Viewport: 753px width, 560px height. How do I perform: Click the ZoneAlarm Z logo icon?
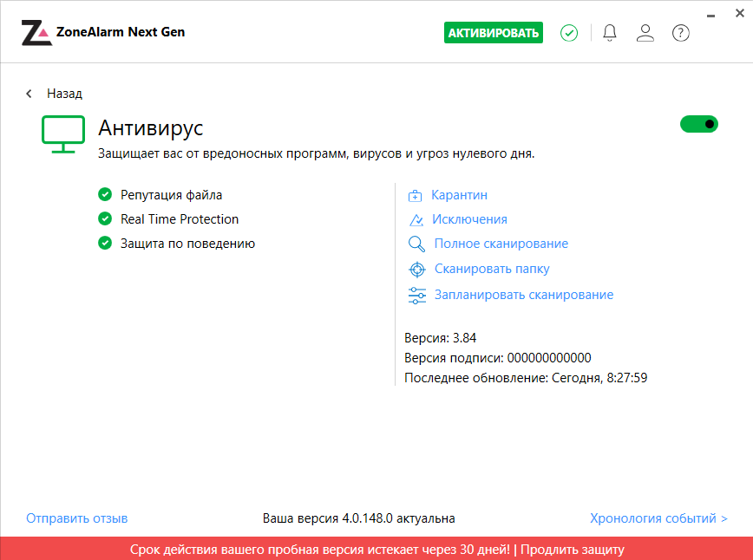[36, 33]
